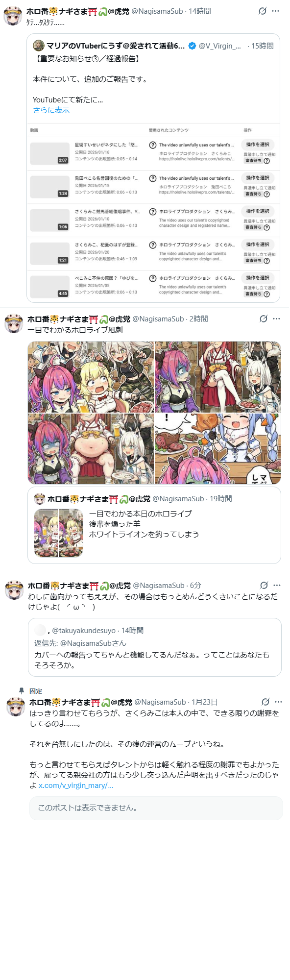290x980 pixels.
Task: Open the three-dot menu on the 2時間 post
Action: [277, 318]
